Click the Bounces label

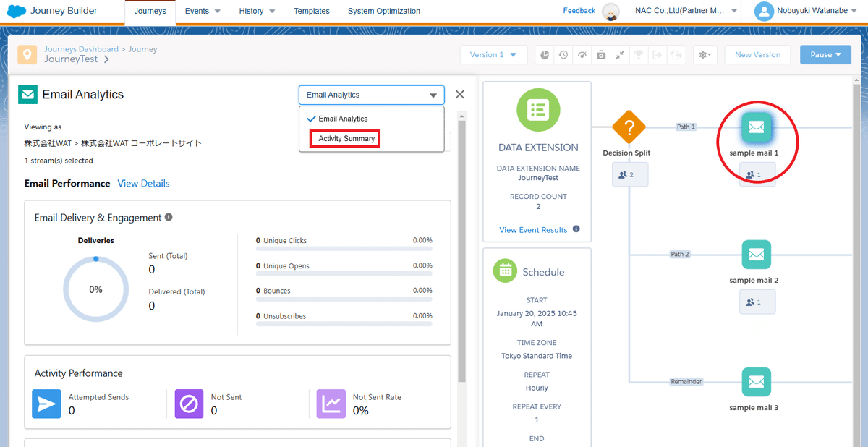tap(277, 291)
